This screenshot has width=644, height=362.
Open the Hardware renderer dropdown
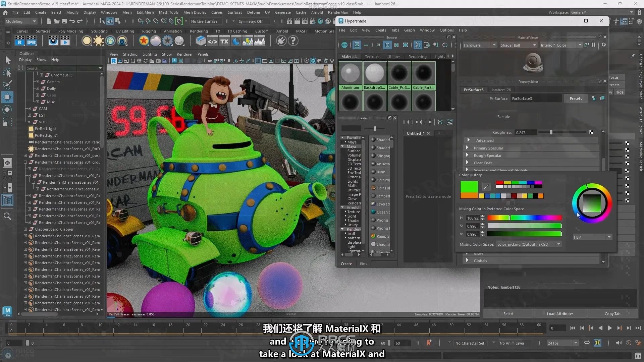click(479, 45)
